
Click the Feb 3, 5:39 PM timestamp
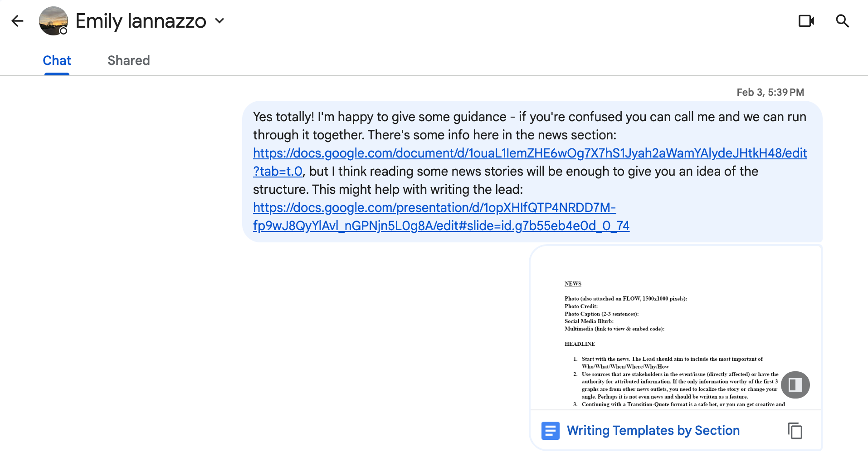770,93
